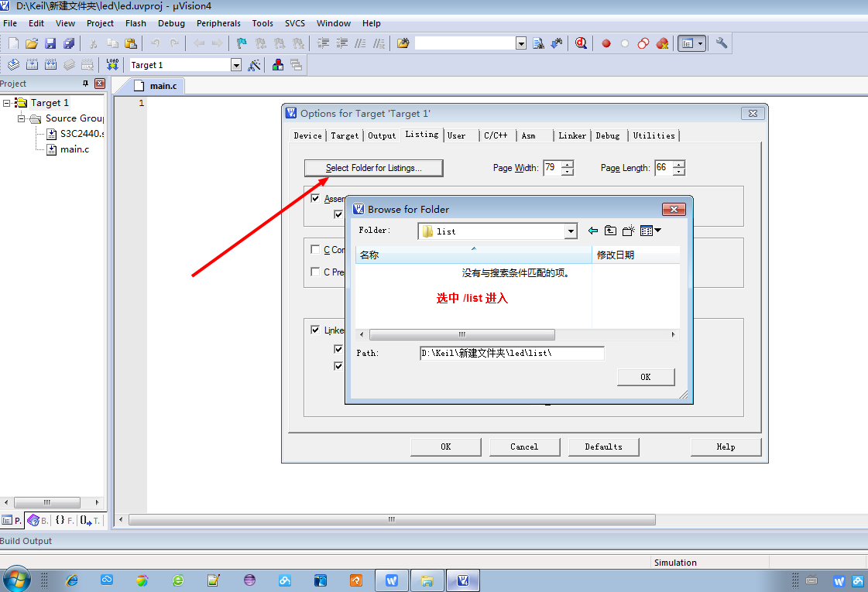Toggle Linker Listing checkbox

[x=315, y=330]
